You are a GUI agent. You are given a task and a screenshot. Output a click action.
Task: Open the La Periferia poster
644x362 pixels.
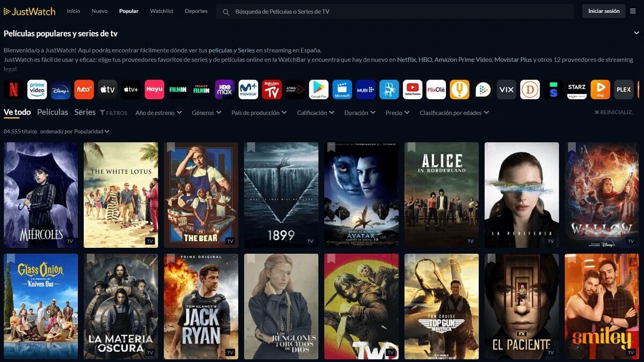[522, 195]
